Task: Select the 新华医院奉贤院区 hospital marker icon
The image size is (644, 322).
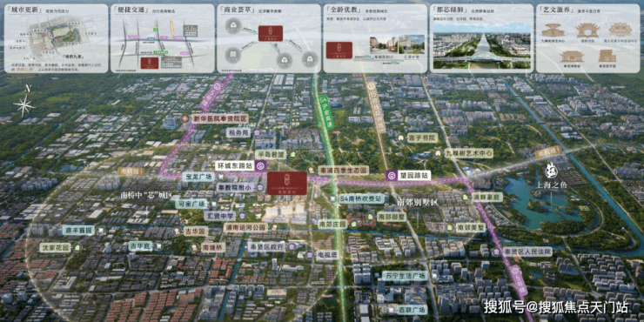Action: (x=185, y=119)
